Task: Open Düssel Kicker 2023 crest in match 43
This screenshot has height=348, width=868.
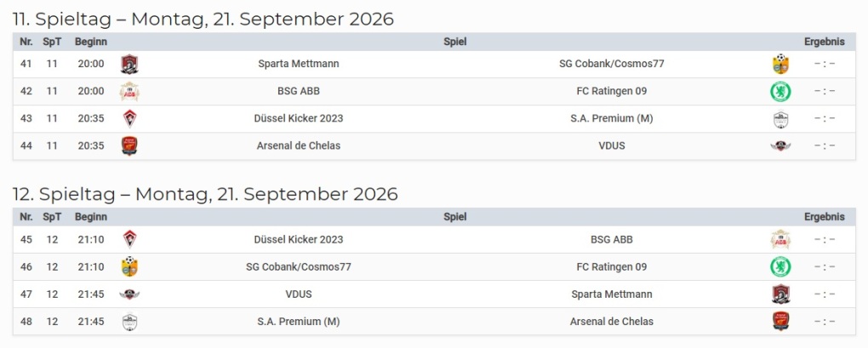Action: [x=129, y=118]
